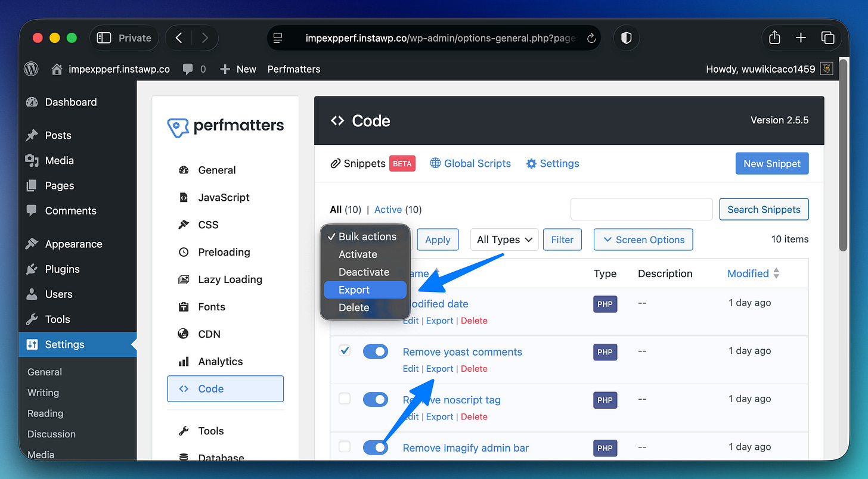Select the CSS section in perfmatters sidebar
Image resolution: width=868 pixels, height=479 pixels.
pyautogui.click(x=210, y=225)
